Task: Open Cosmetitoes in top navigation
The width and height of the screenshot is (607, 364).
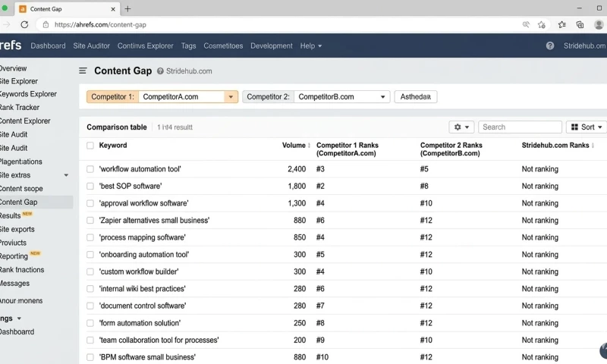Action: 223,45
